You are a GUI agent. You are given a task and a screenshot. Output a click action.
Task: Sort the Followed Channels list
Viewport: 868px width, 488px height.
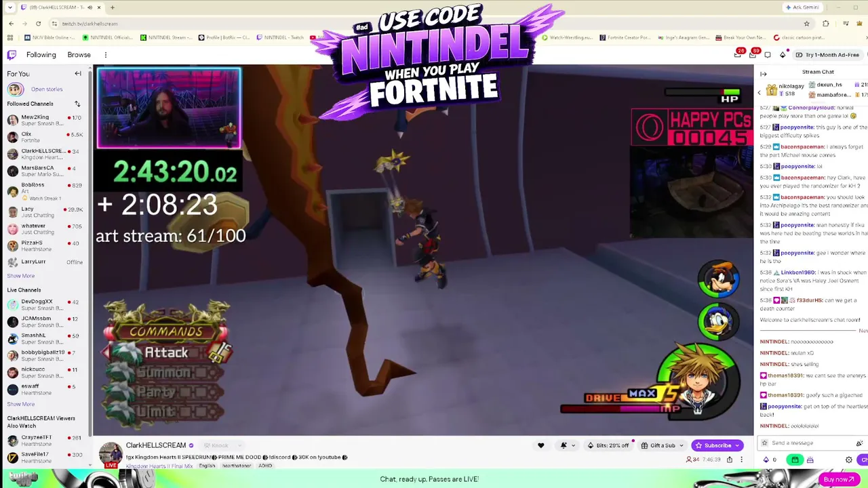coord(77,104)
